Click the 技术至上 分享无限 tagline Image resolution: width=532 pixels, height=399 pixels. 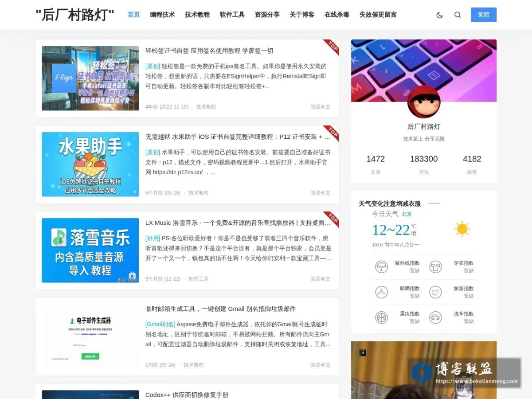coord(424,139)
